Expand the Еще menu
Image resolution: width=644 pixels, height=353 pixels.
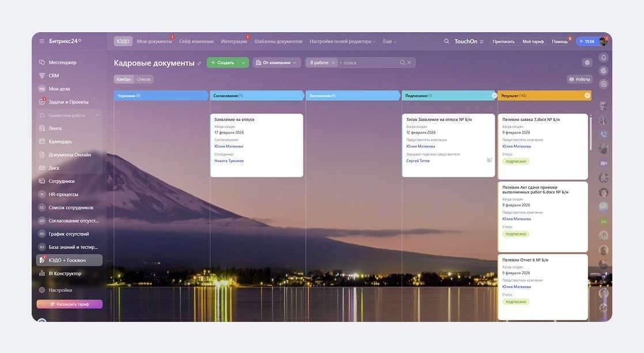pos(389,41)
